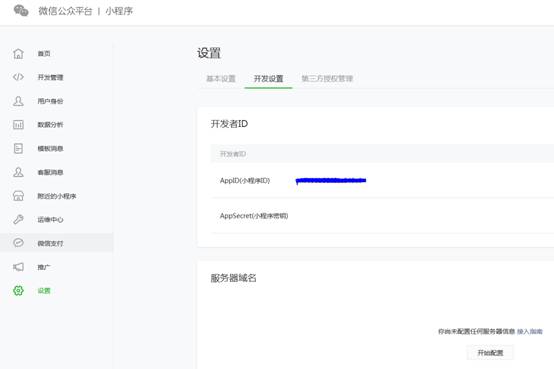Click the 微信支付 payment icon
Image resolution: width=554 pixels, height=369 pixels.
18,243
